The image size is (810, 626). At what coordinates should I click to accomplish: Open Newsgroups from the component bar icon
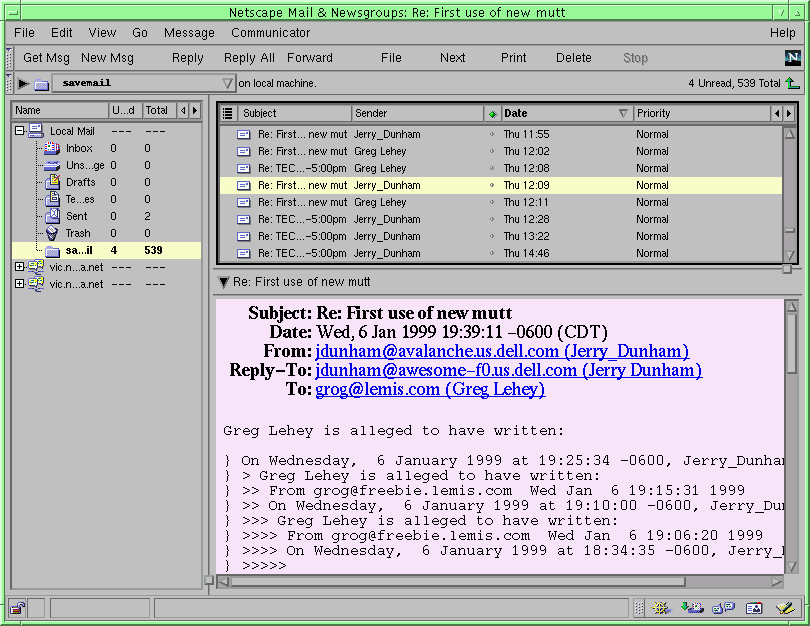click(723, 608)
